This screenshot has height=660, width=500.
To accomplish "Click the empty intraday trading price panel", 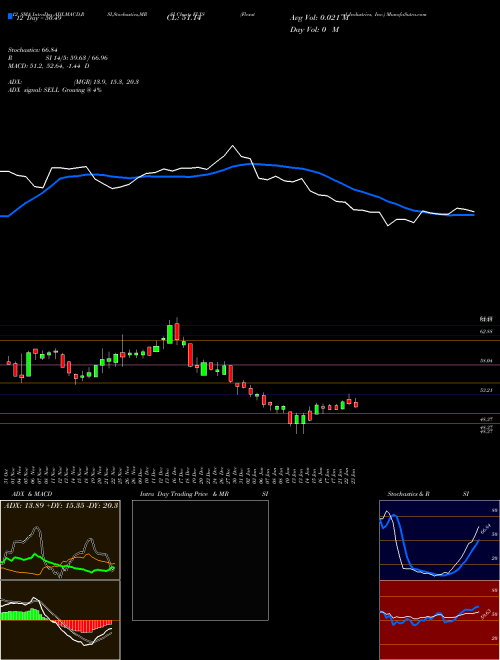I will [x=200, y=560].
